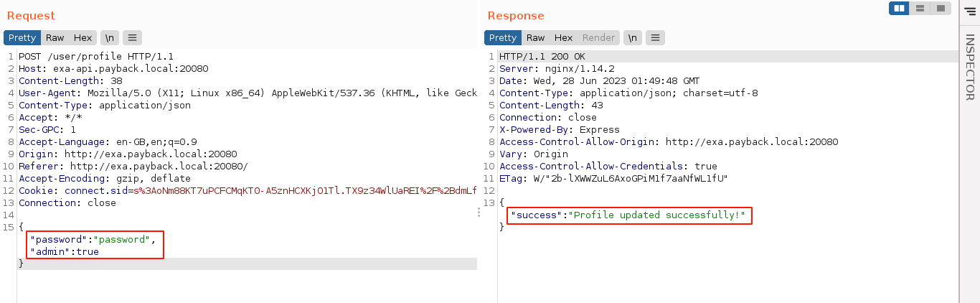Click the "admin":true line in request body
This screenshot has width=980, height=303.
[x=65, y=252]
